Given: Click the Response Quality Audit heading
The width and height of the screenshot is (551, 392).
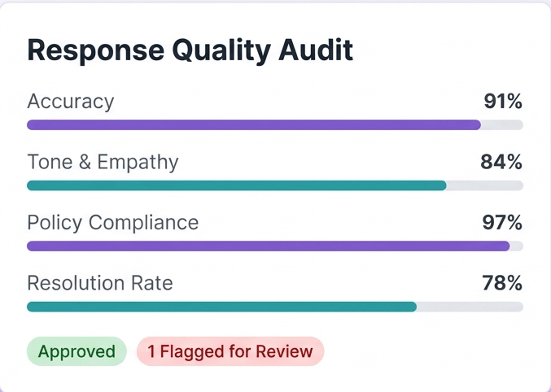Looking at the screenshot, I should (x=190, y=50).
